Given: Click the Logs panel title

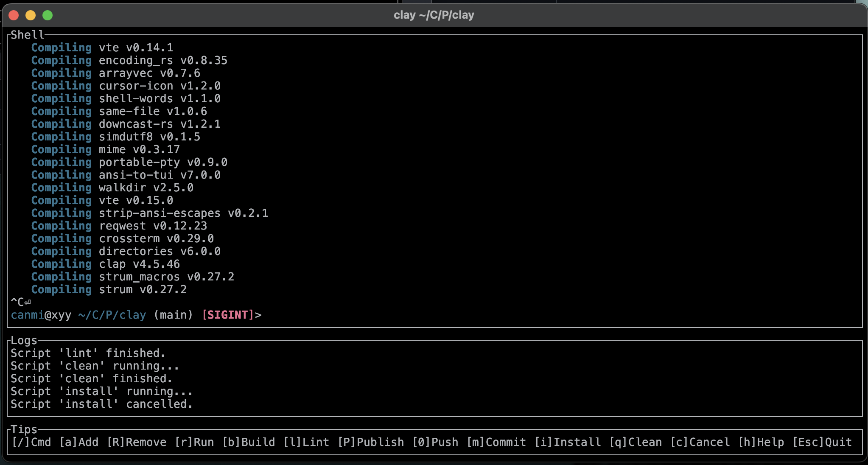Looking at the screenshot, I should pyautogui.click(x=24, y=340).
